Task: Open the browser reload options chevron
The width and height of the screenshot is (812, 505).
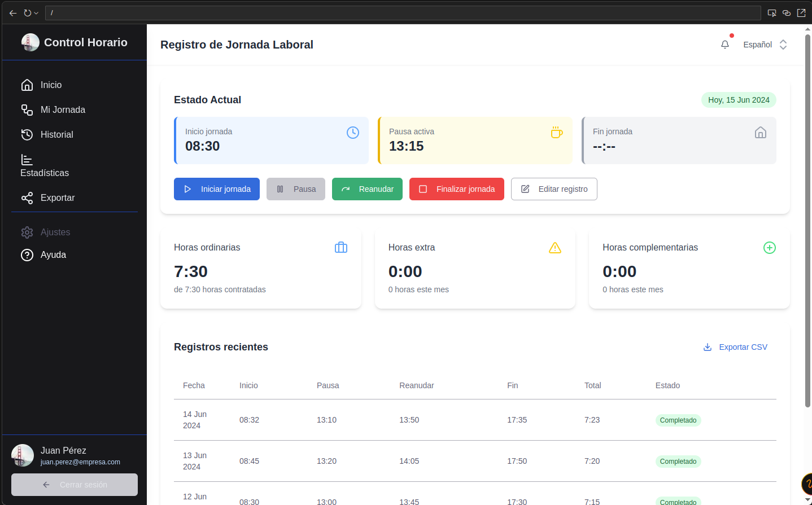Action: pyautogui.click(x=36, y=13)
